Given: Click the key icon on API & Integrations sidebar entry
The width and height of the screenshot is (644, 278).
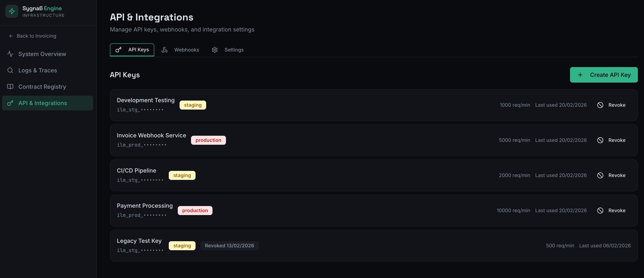Looking at the screenshot, I should pyautogui.click(x=10, y=103).
